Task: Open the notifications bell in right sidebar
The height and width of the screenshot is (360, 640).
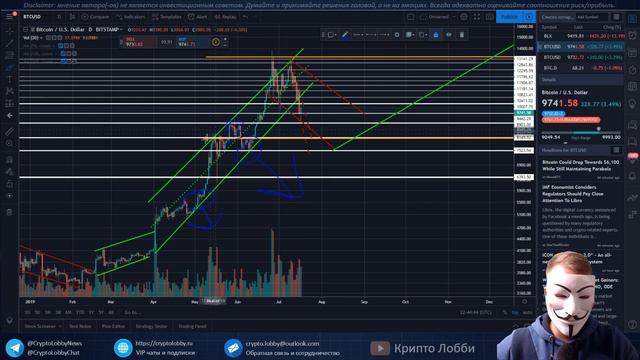Action: [x=632, y=176]
